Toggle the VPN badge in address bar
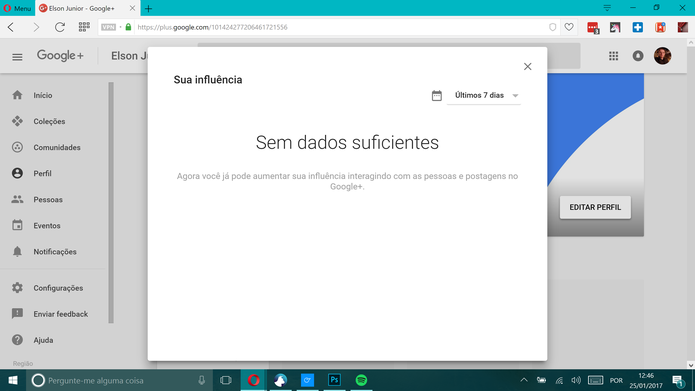695x391 pixels. click(109, 27)
